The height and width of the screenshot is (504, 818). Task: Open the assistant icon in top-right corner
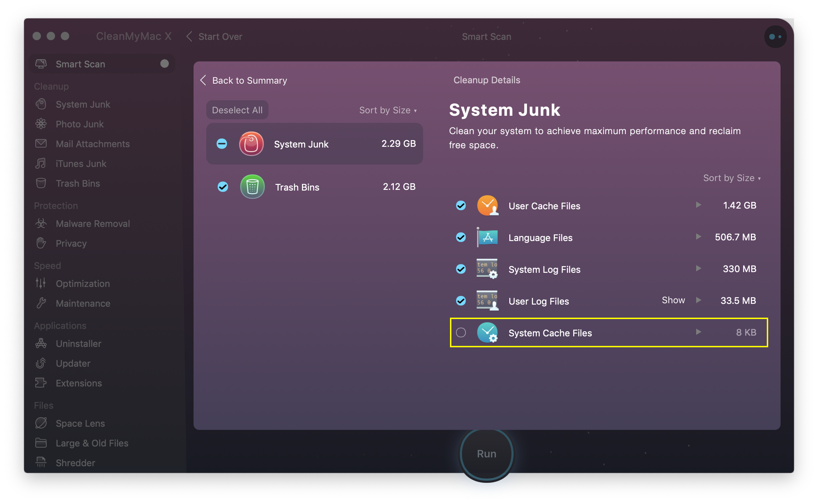(x=775, y=37)
